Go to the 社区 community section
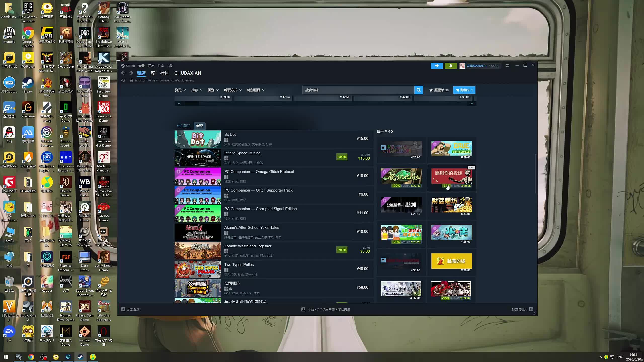Viewport: 644px width, 362px height. pyautogui.click(x=165, y=73)
